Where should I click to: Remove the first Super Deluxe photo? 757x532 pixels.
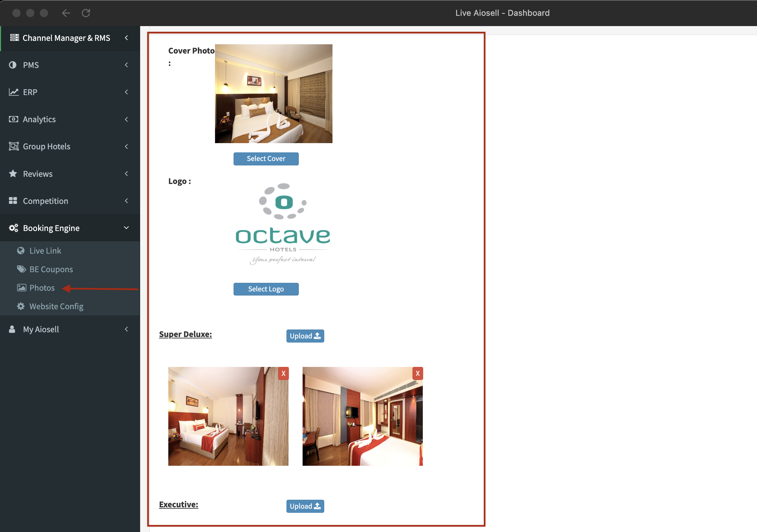[x=283, y=373]
